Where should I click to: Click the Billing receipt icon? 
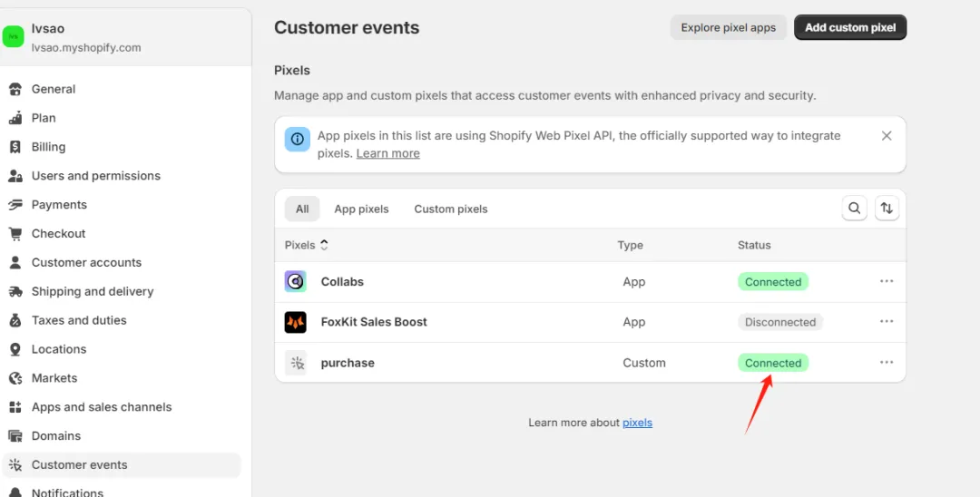pyautogui.click(x=15, y=147)
